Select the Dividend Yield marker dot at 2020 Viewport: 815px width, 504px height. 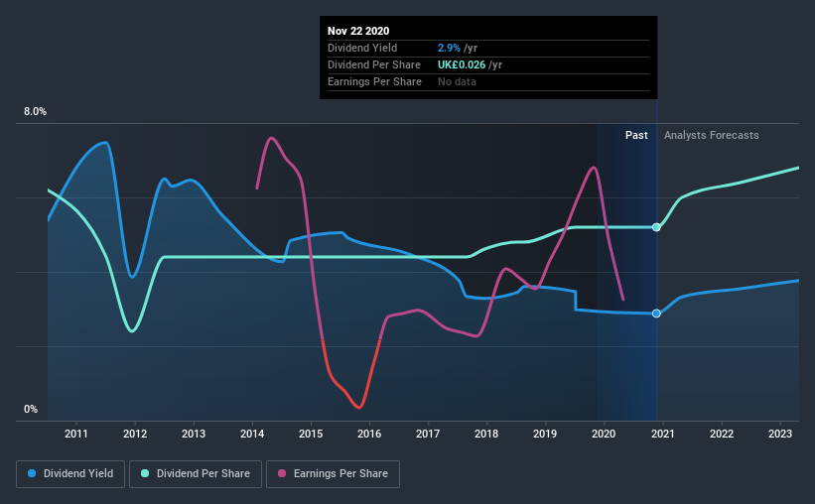[656, 314]
